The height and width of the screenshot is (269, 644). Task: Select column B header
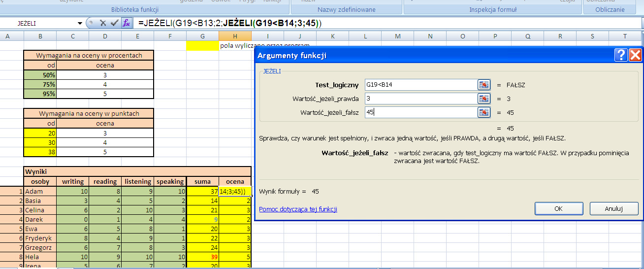pos(40,36)
